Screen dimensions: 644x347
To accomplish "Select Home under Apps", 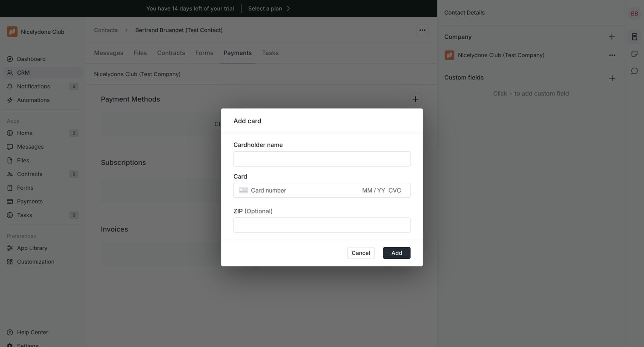I will point(43,133).
